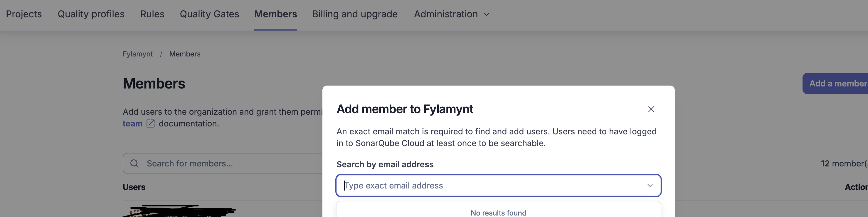Click the exact email address input

click(x=492, y=186)
